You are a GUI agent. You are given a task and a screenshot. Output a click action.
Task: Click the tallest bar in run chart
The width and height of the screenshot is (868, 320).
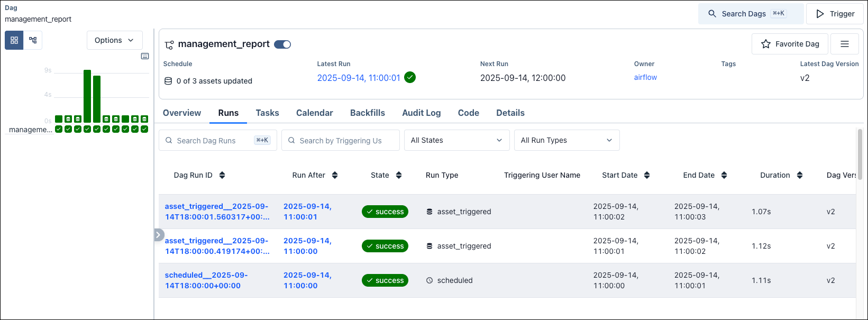click(87, 96)
